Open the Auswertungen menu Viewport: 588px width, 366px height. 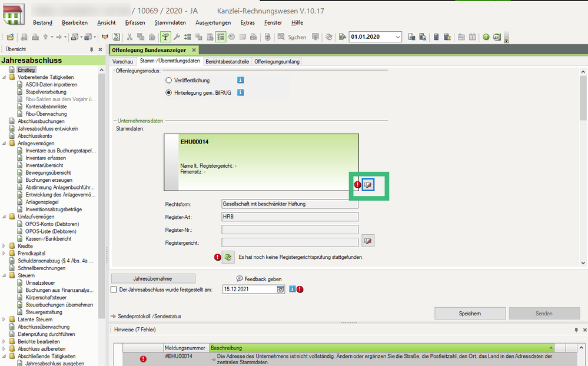pos(213,22)
